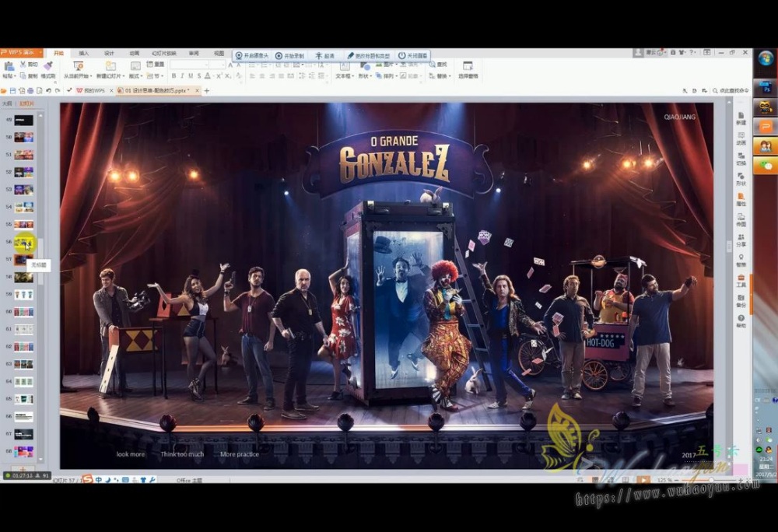
Task: Click the Redo arrow icon
Action: pos(58,91)
